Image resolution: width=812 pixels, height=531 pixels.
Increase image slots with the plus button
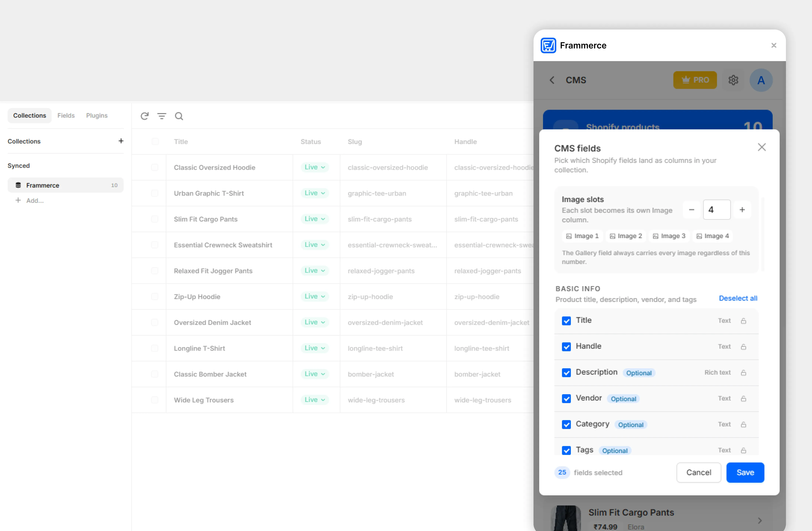[742, 210]
